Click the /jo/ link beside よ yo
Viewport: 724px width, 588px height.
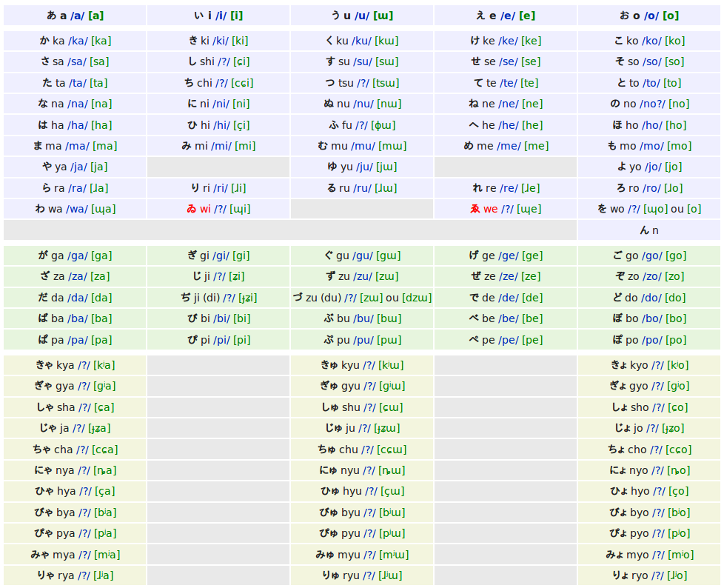tap(654, 167)
